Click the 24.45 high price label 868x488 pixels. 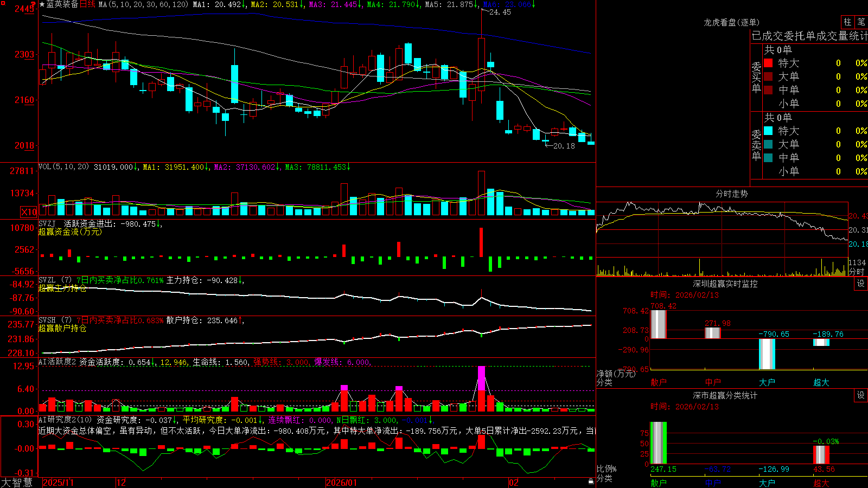click(x=500, y=12)
